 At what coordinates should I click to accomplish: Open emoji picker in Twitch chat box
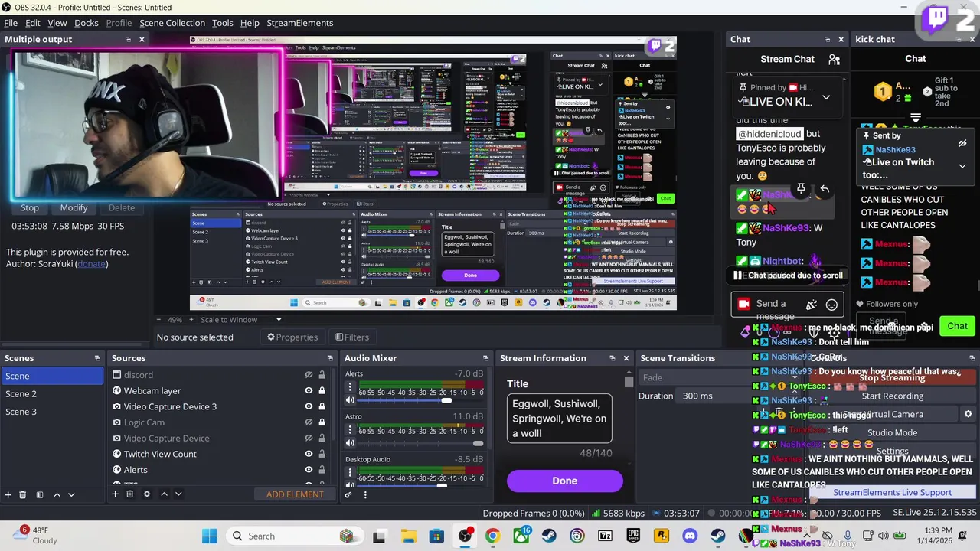(831, 305)
